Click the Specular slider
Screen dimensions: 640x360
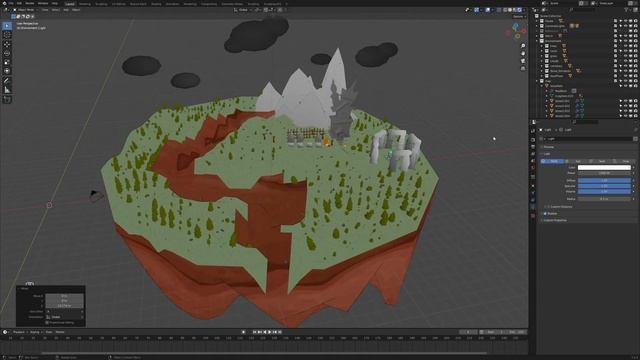(x=604, y=186)
